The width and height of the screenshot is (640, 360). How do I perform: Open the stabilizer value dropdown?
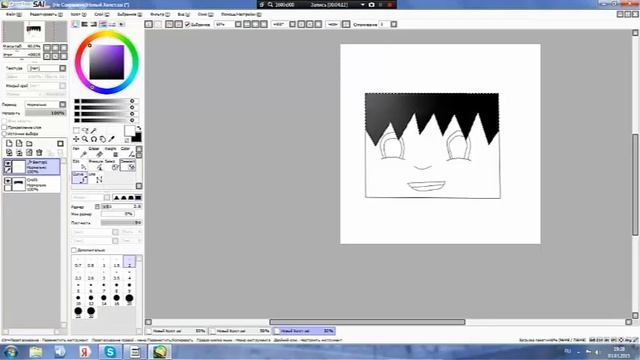point(394,24)
